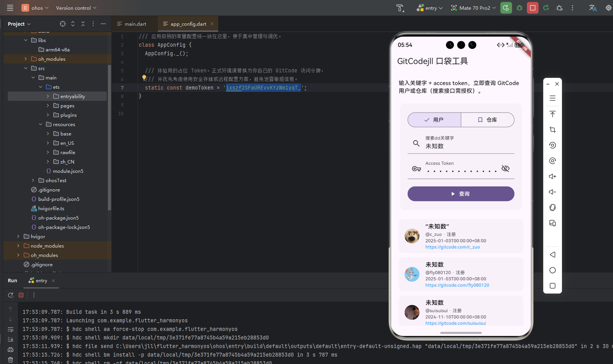Expand the node_modules folder

click(x=18, y=246)
